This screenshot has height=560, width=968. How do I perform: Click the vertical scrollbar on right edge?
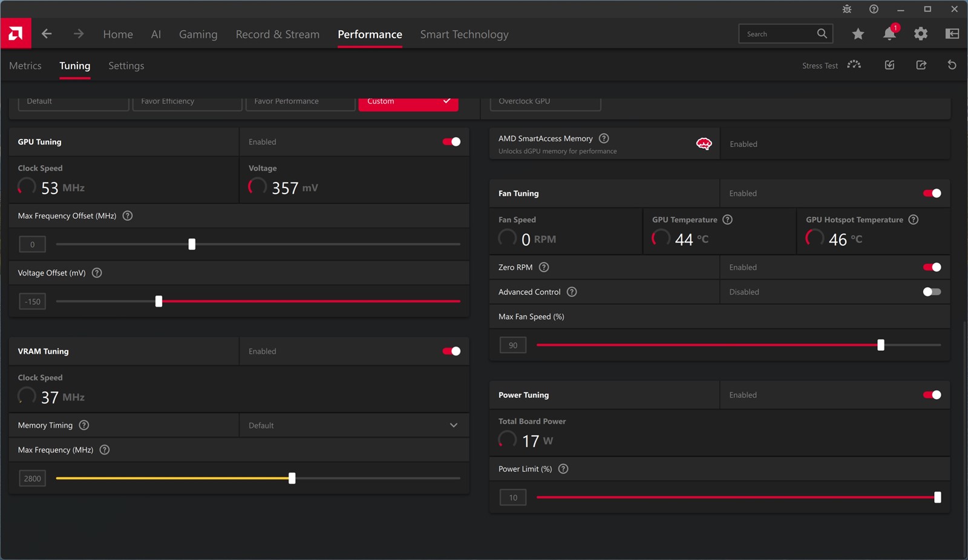(964, 438)
